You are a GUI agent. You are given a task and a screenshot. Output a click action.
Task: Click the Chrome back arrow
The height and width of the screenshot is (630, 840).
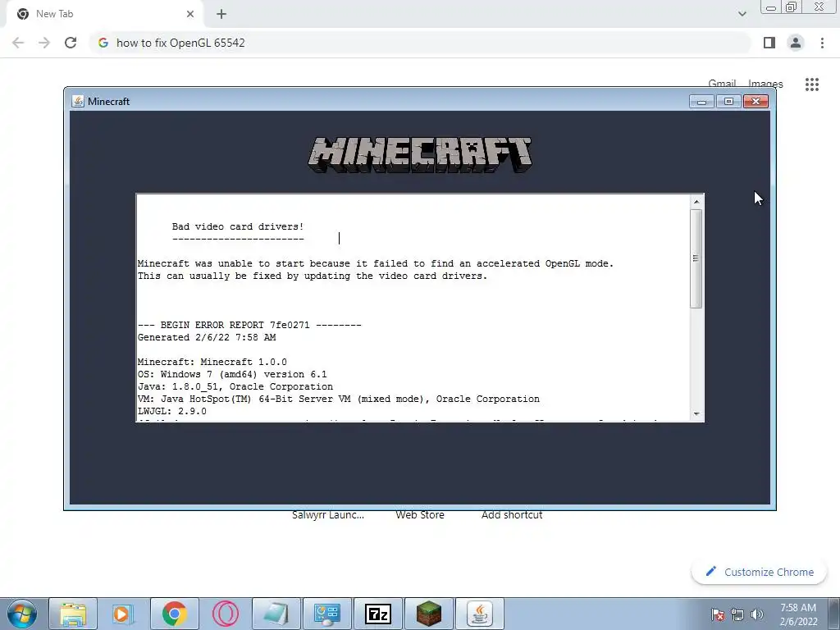18,43
